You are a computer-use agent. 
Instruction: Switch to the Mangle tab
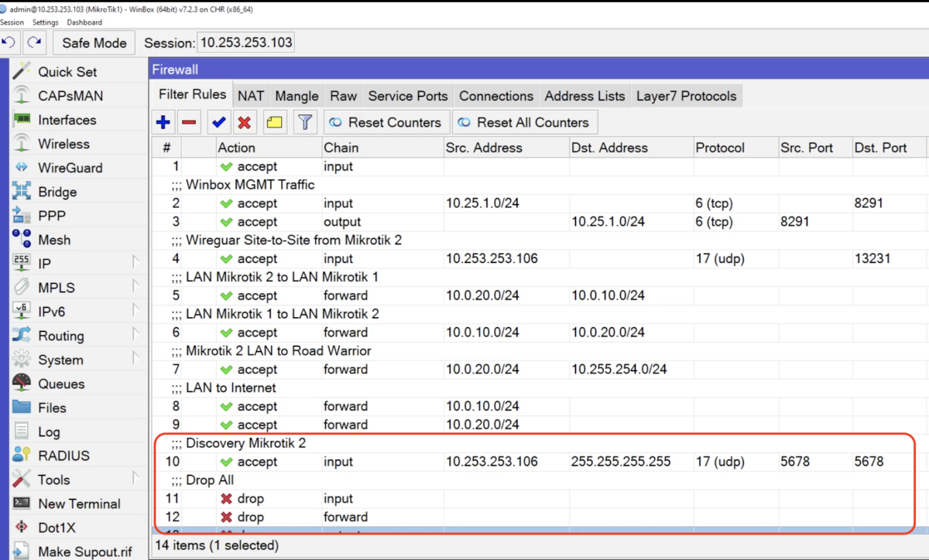[297, 96]
